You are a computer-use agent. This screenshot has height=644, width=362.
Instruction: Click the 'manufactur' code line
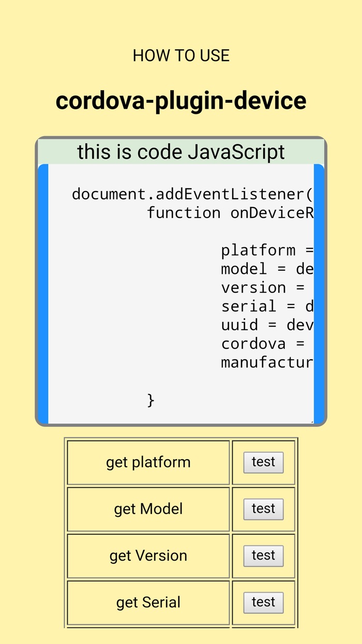coord(267,362)
